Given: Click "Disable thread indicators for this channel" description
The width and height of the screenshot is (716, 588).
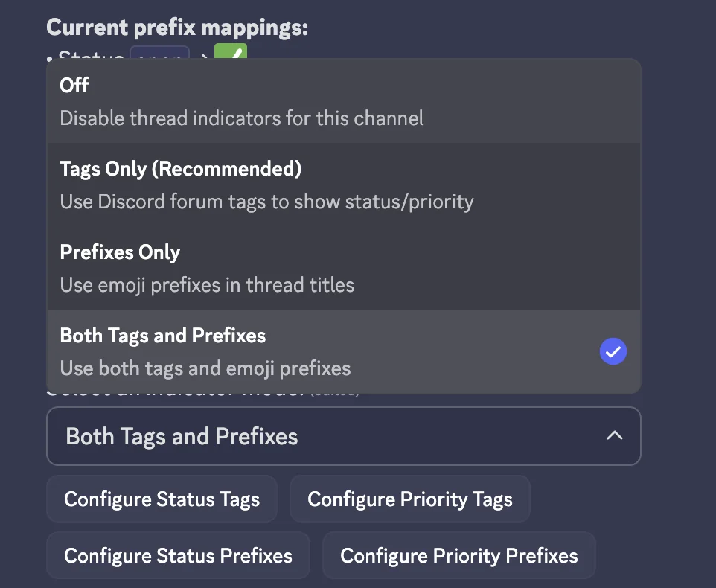Looking at the screenshot, I should coord(241,118).
